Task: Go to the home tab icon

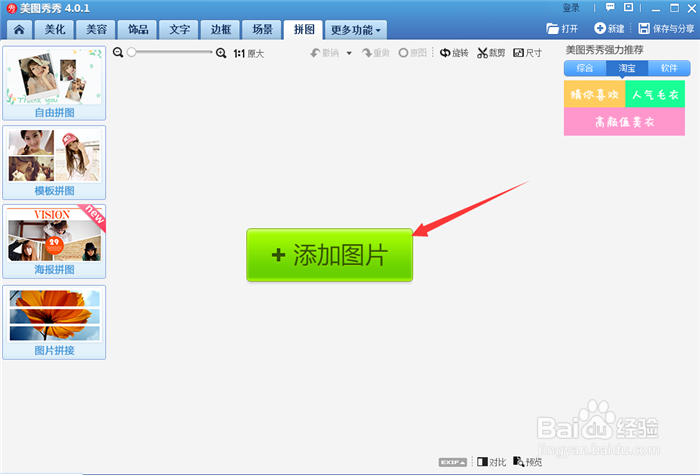Action: (x=19, y=30)
